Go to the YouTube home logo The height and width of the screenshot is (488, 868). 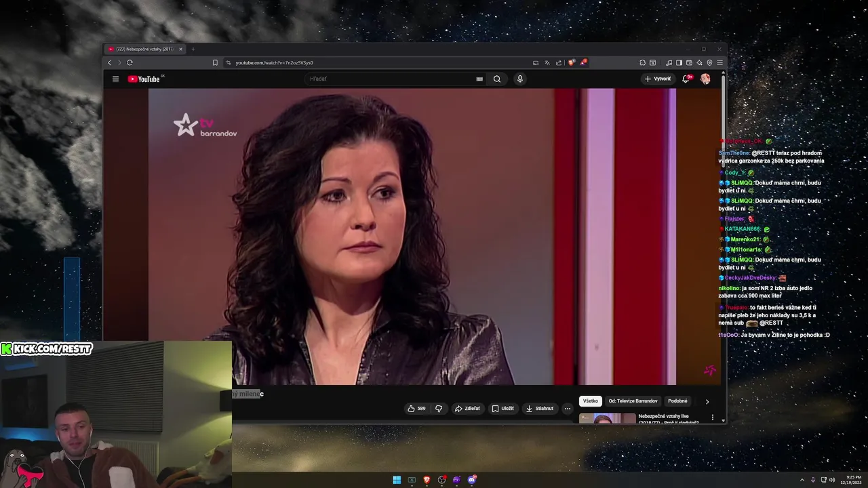pyautogui.click(x=144, y=79)
